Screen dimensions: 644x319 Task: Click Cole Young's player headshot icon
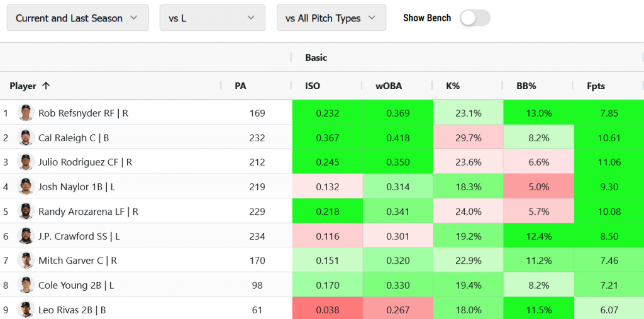tap(25, 285)
